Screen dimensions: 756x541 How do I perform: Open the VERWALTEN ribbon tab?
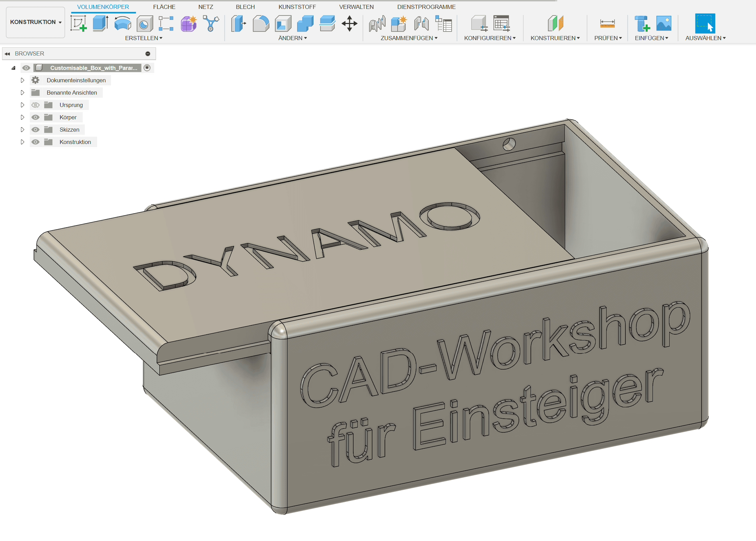pyautogui.click(x=356, y=7)
